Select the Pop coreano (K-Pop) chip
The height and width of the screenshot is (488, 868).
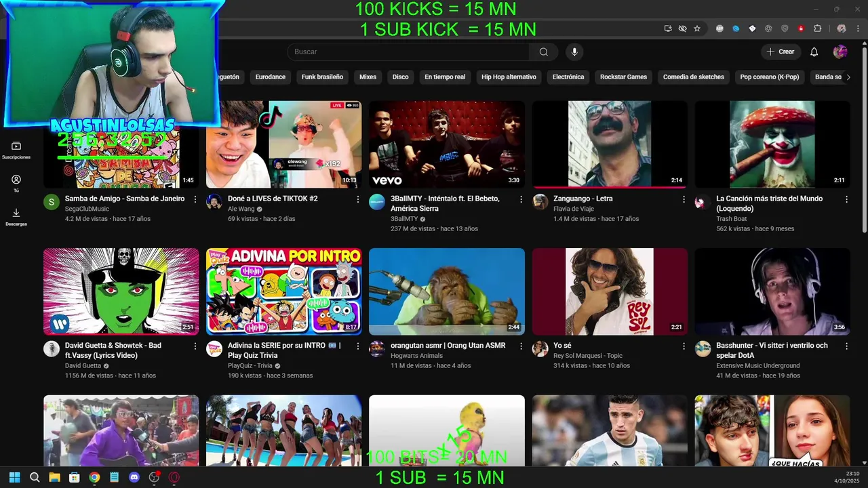[770, 77]
